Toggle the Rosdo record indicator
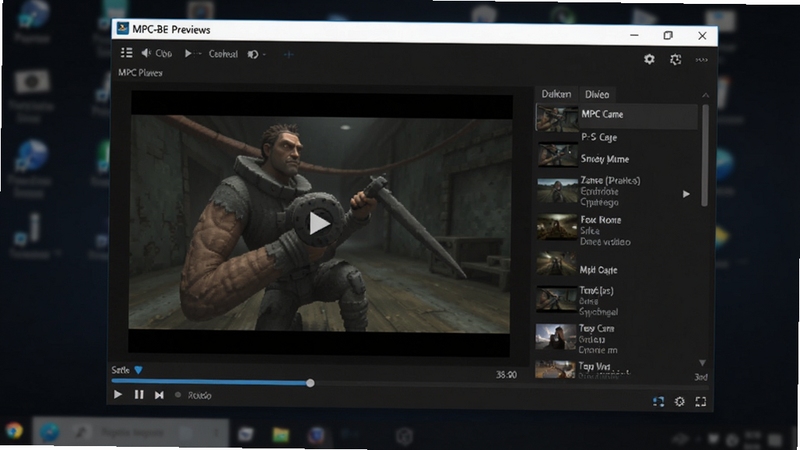The width and height of the screenshot is (800, 450). (178, 395)
